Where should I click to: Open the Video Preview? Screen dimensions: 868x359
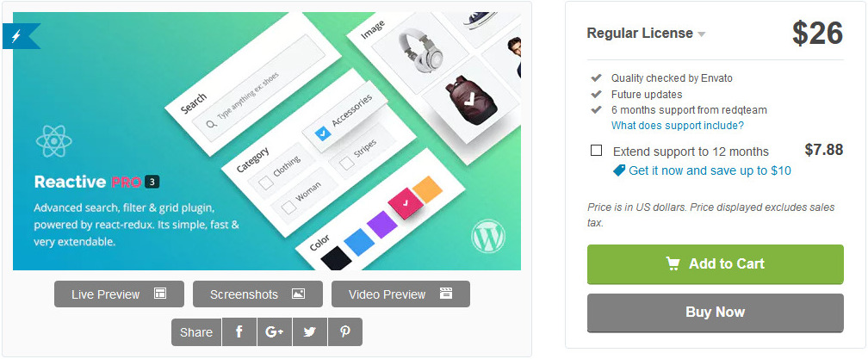click(x=400, y=294)
